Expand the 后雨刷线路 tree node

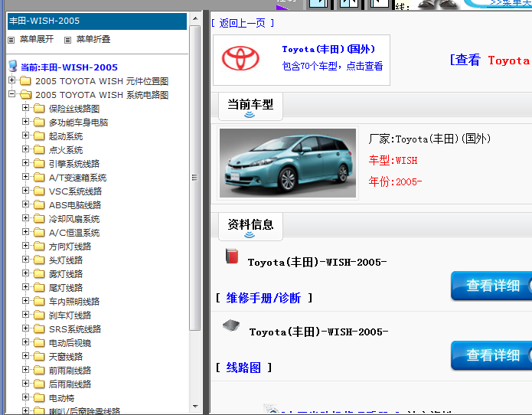pos(25,383)
